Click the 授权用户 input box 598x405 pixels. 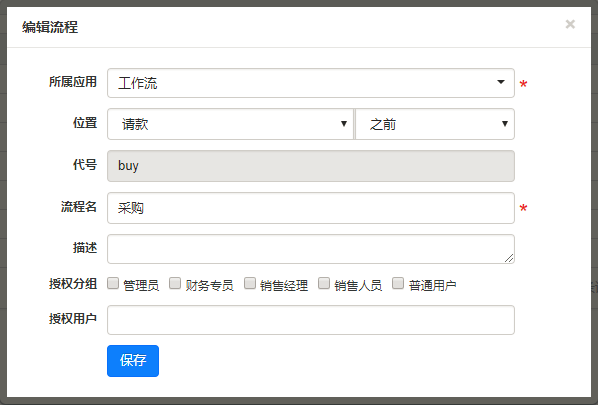point(311,320)
